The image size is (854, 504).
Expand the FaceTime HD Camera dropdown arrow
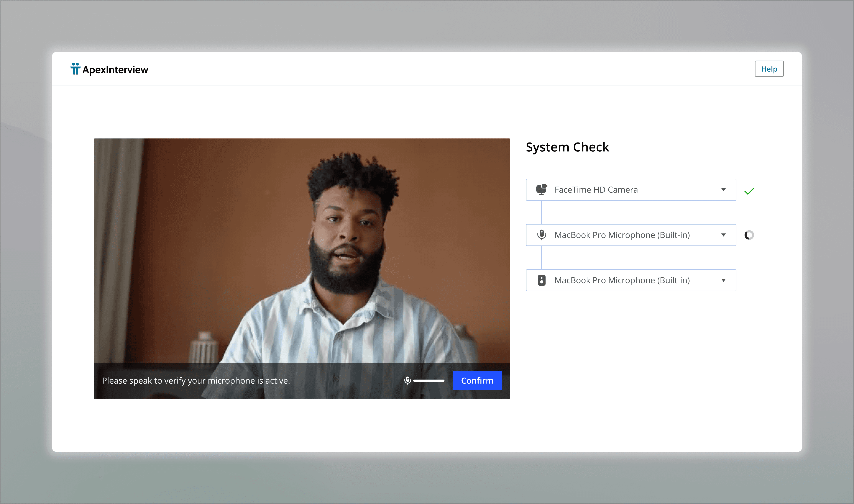723,190
